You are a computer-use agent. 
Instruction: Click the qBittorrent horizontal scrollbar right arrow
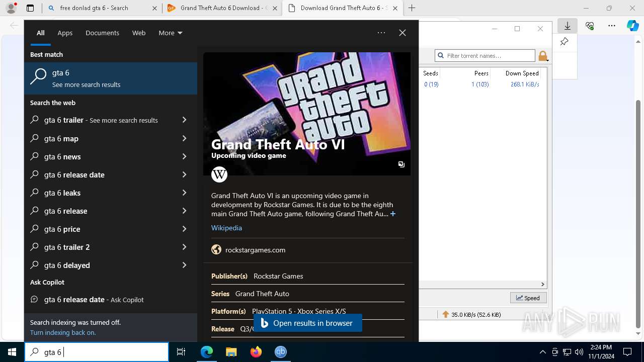(x=543, y=284)
